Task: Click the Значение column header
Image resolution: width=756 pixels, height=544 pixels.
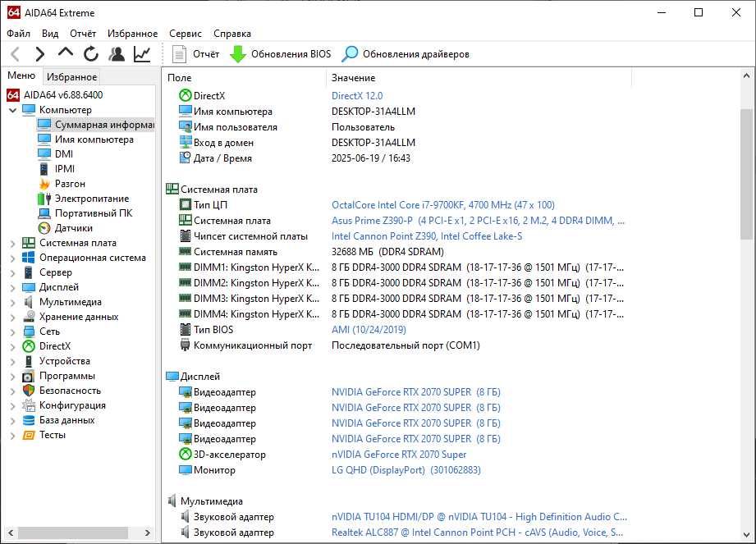Action: coord(479,78)
